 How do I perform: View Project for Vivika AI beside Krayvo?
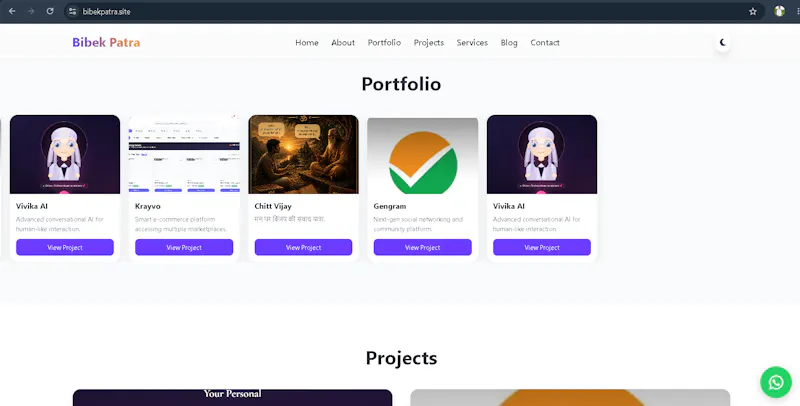tap(65, 247)
